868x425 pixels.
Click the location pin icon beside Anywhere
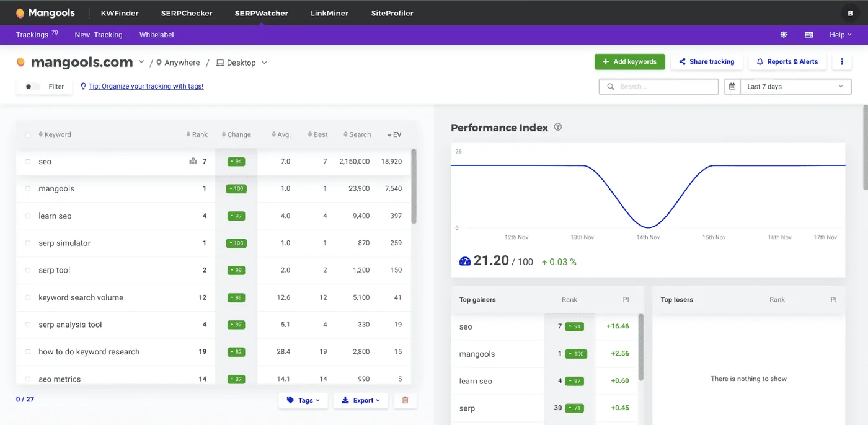[x=159, y=63]
